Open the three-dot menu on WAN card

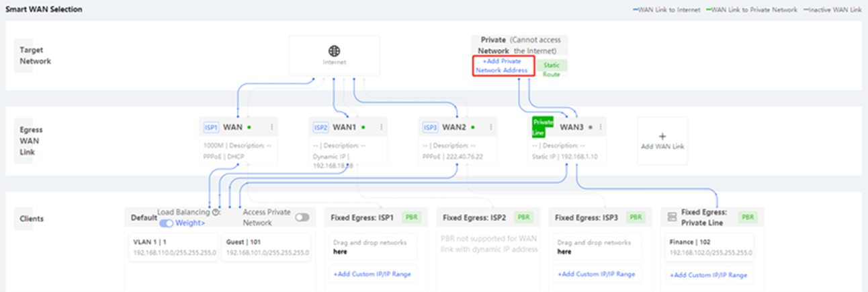[x=272, y=126]
